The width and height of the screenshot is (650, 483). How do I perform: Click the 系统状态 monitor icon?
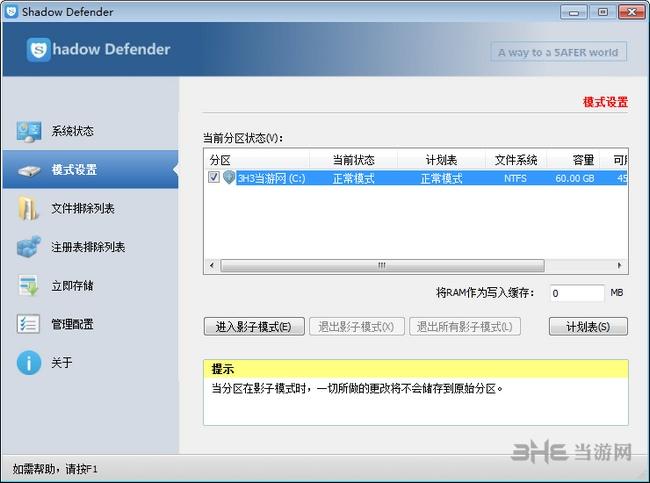point(29,131)
